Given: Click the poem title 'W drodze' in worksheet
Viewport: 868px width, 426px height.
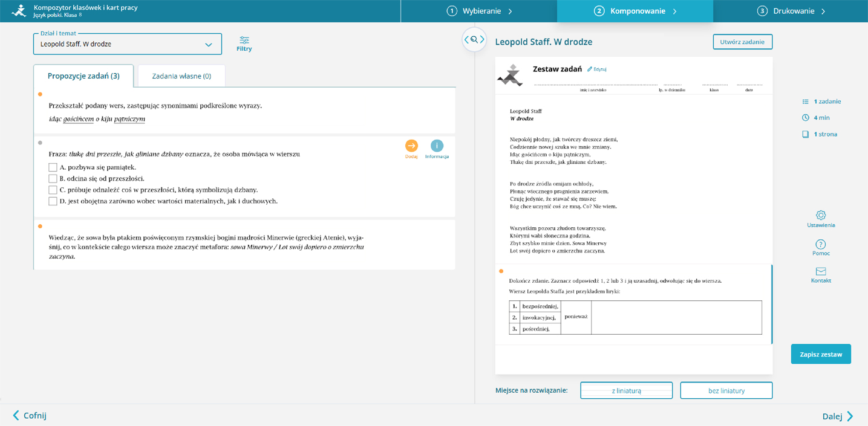Looking at the screenshot, I should coord(522,118).
